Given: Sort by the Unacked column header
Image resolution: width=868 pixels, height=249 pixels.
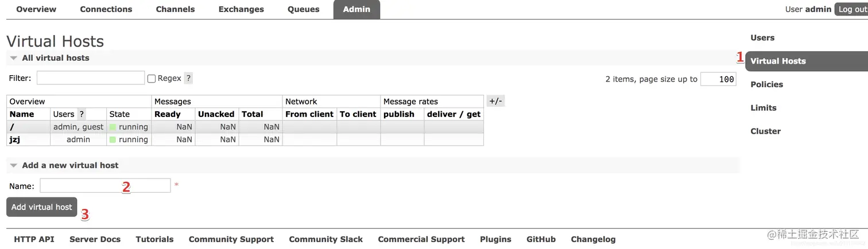Looking at the screenshot, I should [x=216, y=114].
